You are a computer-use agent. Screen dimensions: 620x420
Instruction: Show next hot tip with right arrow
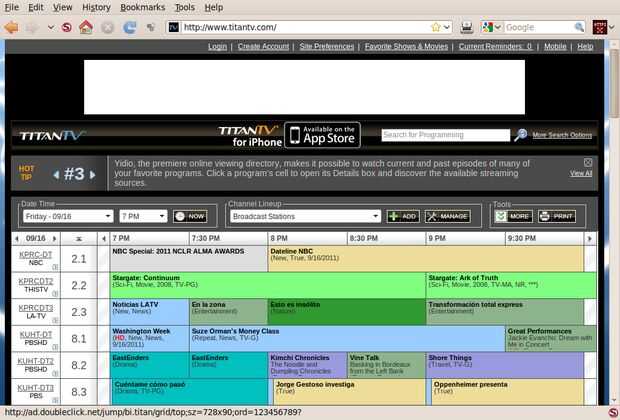click(92, 174)
